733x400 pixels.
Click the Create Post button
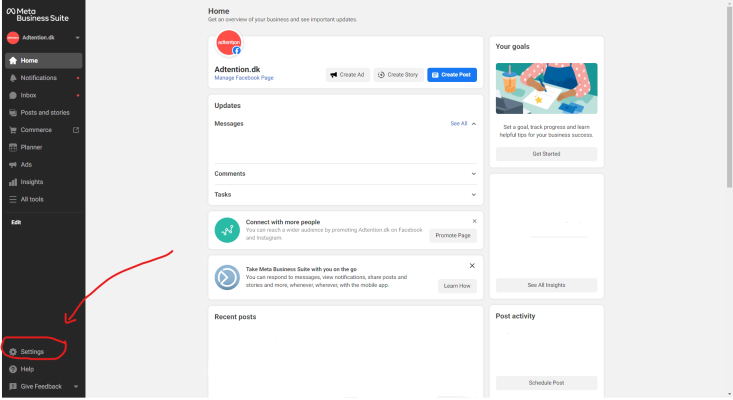(x=452, y=75)
